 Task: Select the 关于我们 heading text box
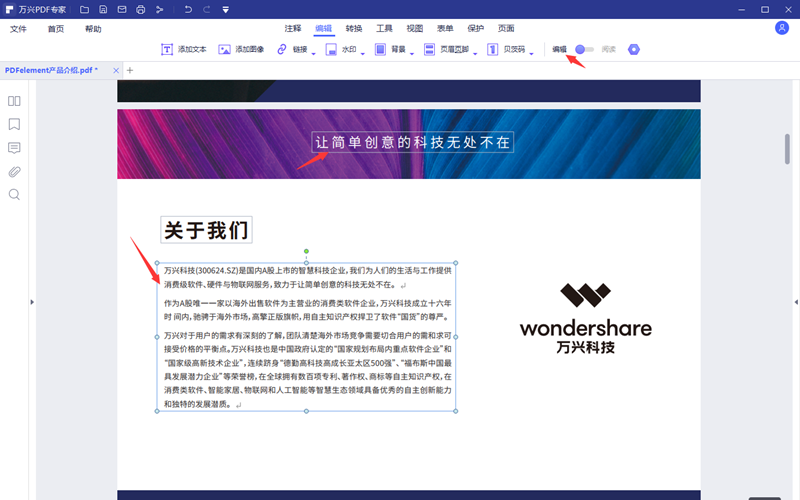pyautogui.click(x=206, y=230)
